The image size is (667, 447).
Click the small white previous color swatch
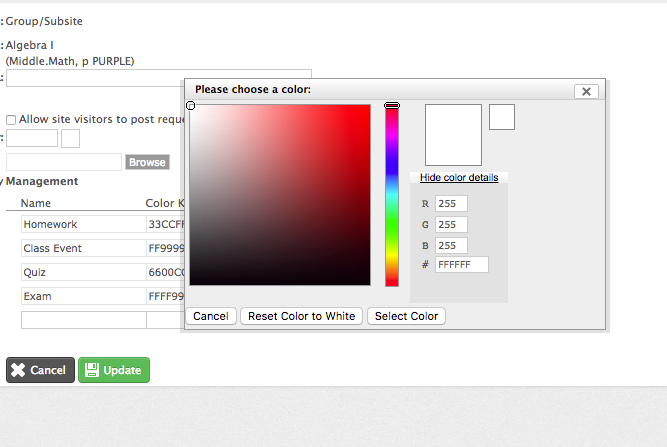[502, 117]
